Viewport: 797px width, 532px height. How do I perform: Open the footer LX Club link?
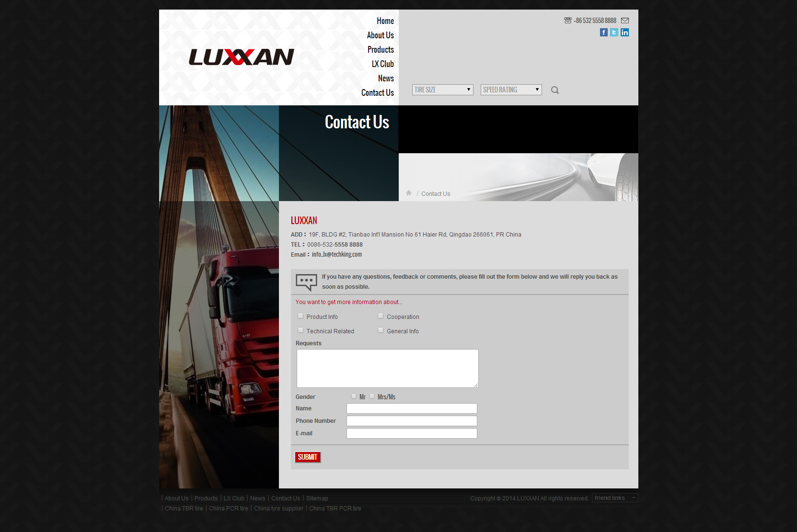(x=234, y=498)
